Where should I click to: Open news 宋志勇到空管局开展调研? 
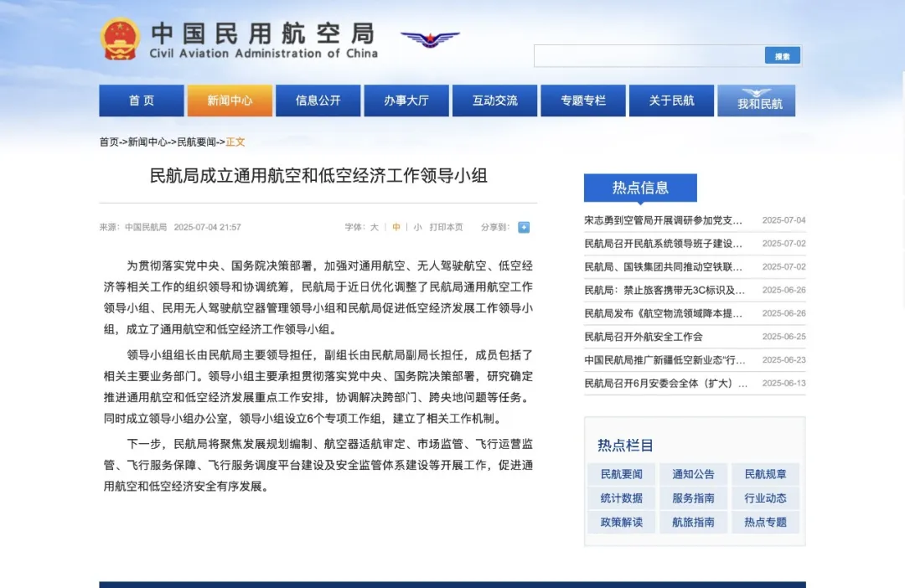[663, 220]
